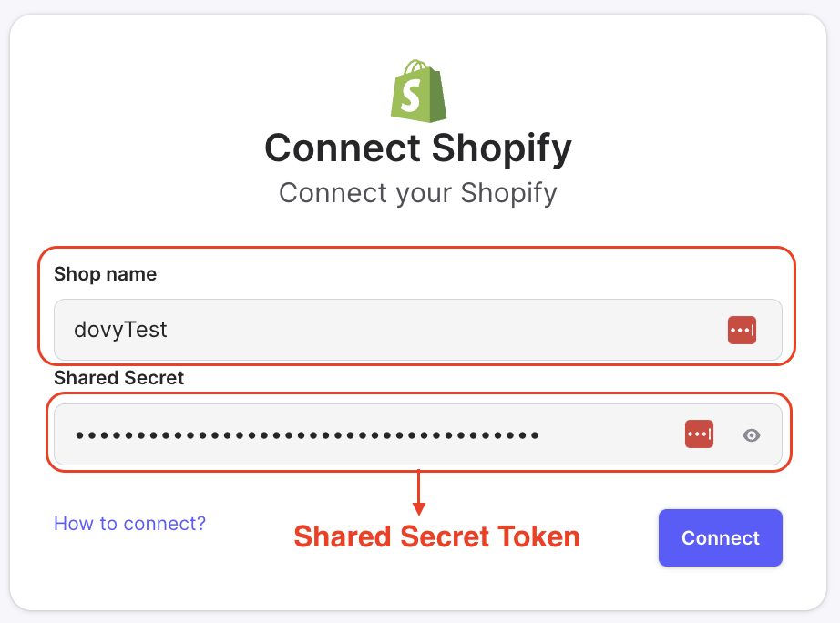Click the red "Shared Secret Token" annotation text
Viewport: 840px width, 623px height.
pyautogui.click(x=436, y=537)
